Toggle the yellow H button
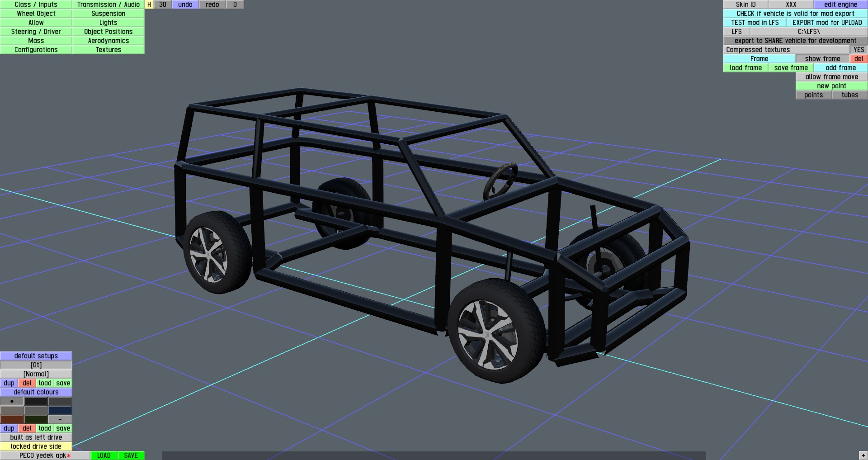This screenshot has height=460, width=868. (x=149, y=5)
